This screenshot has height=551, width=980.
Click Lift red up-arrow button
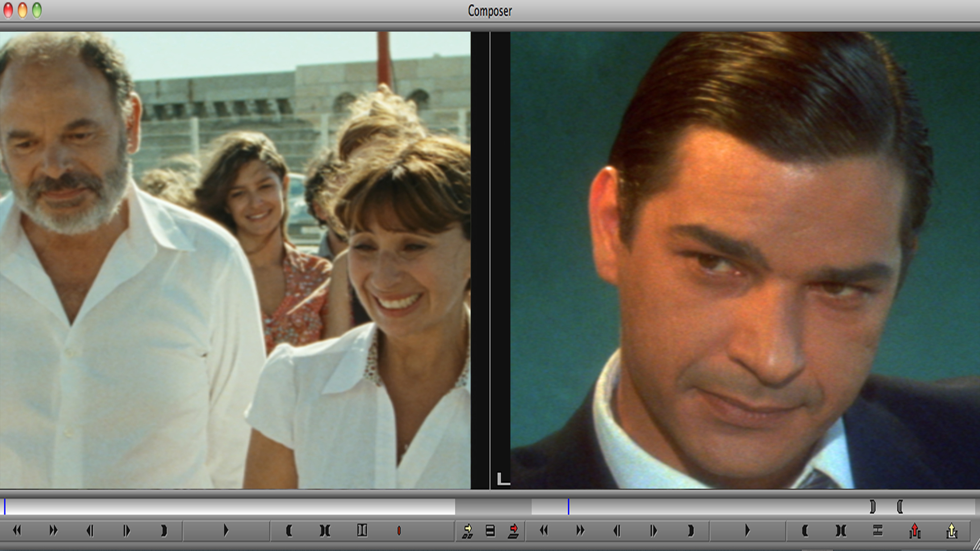915,530
